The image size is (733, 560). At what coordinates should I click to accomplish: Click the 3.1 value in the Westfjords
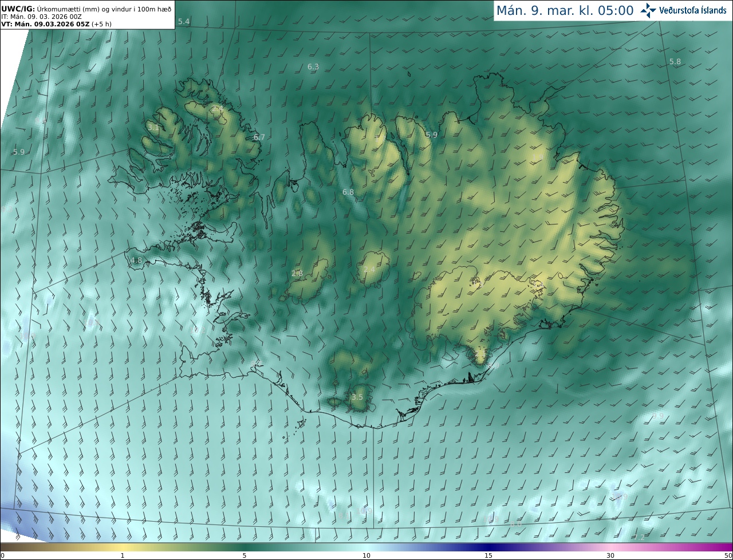coord(153,127)
